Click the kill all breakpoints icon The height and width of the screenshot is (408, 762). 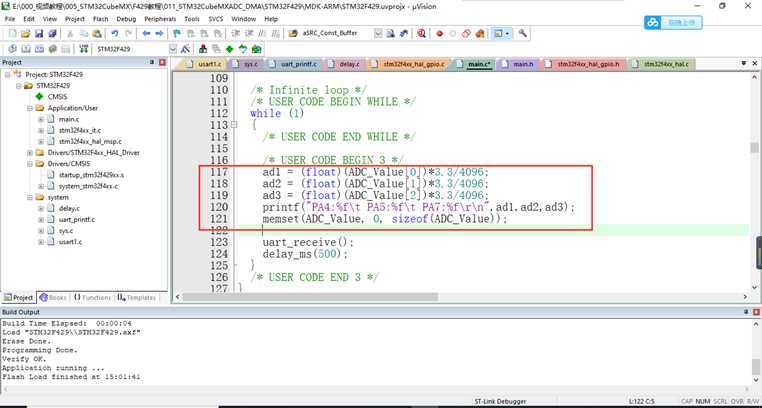click(x=480, y=34)
